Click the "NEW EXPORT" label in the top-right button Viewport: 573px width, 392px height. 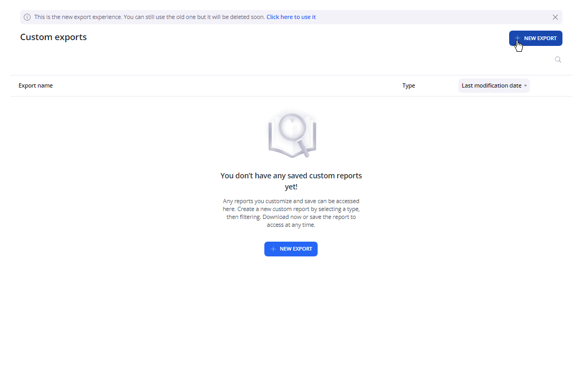tap(540, 39)
